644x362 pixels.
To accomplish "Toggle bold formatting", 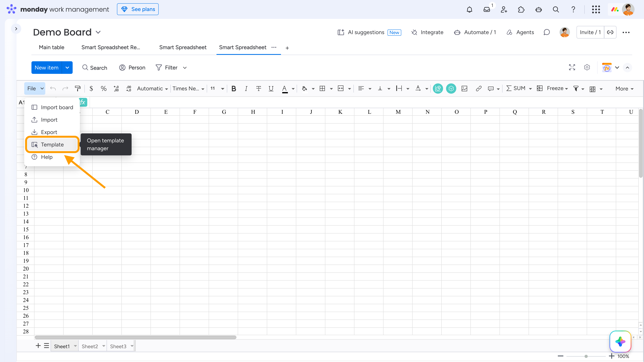I will [234, 88].
